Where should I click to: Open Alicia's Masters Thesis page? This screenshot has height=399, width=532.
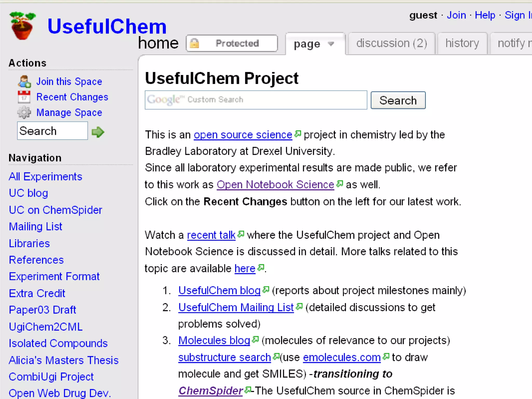(64, 360)
